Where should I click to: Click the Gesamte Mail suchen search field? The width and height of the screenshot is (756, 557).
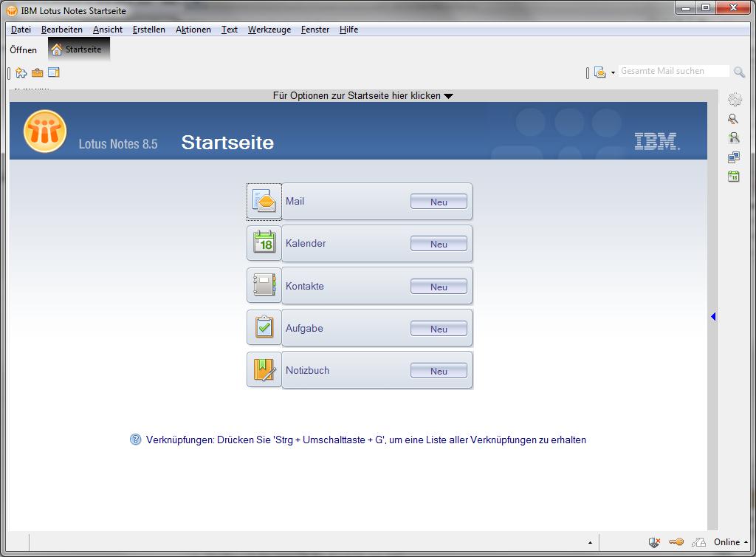pos(672,72)
